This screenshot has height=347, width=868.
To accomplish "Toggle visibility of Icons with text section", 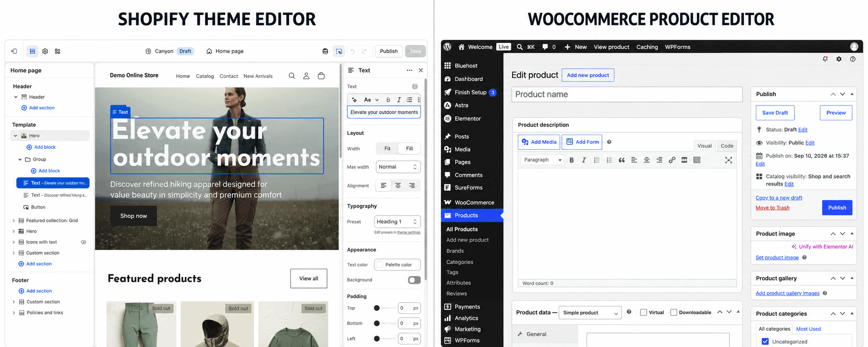I will click(84, 242).
